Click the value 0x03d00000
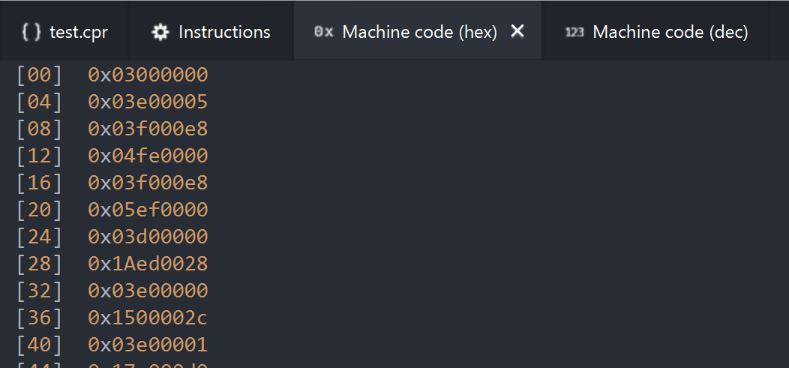The width and height of the screenshot is (789, 368). 148,237
